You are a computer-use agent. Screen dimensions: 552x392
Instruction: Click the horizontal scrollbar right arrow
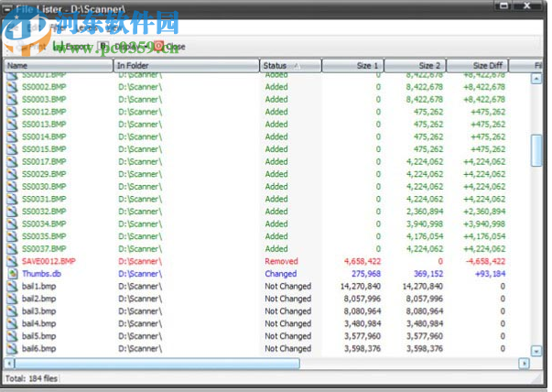[525, 363]
